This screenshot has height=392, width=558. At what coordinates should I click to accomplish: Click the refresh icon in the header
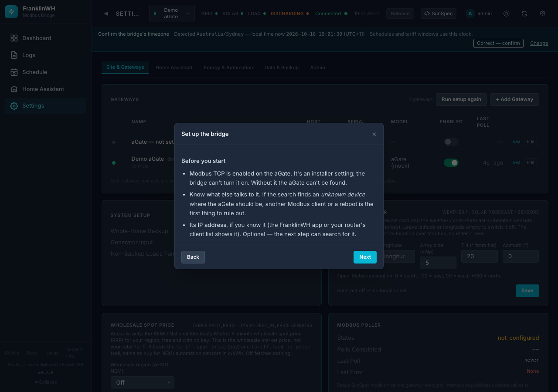(x=524, y=14)
